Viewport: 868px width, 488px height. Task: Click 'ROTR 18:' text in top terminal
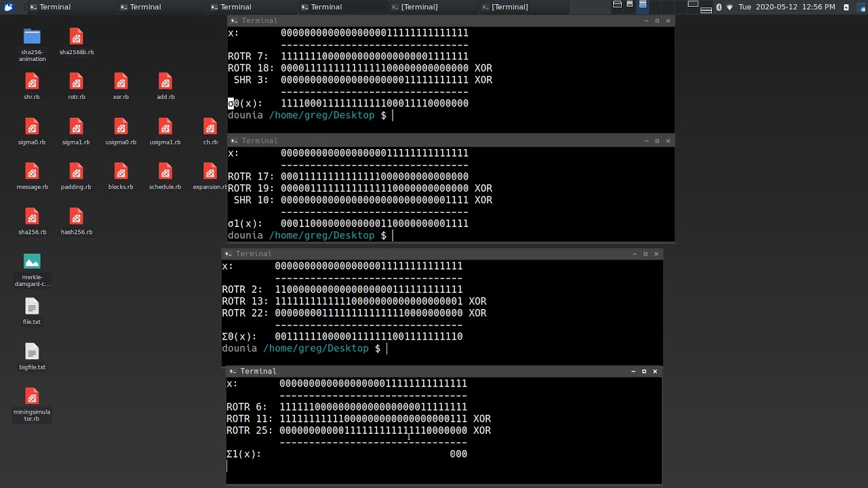pyautogui.click(x=251, y=68)
